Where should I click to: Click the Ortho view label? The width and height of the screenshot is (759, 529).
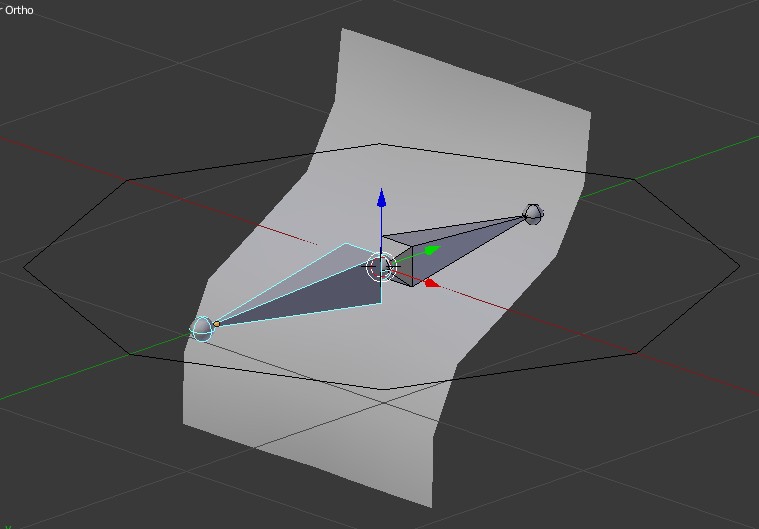pos(19,10)
